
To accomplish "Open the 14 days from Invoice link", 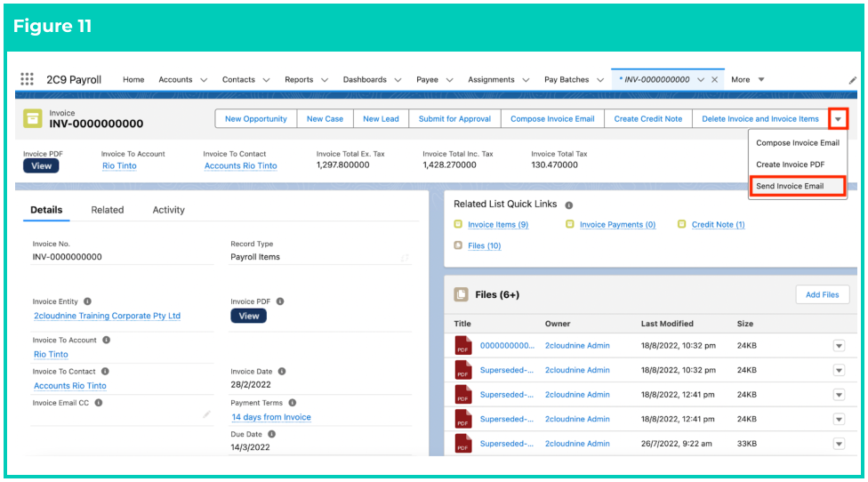I will 271,417.
